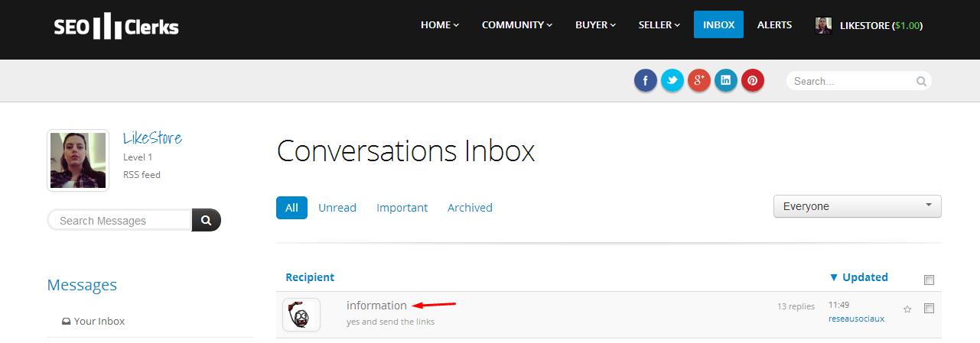Viewport: 980px width, 343px height.
Task: Click the Level 1 text
Action: pos(138,157)
